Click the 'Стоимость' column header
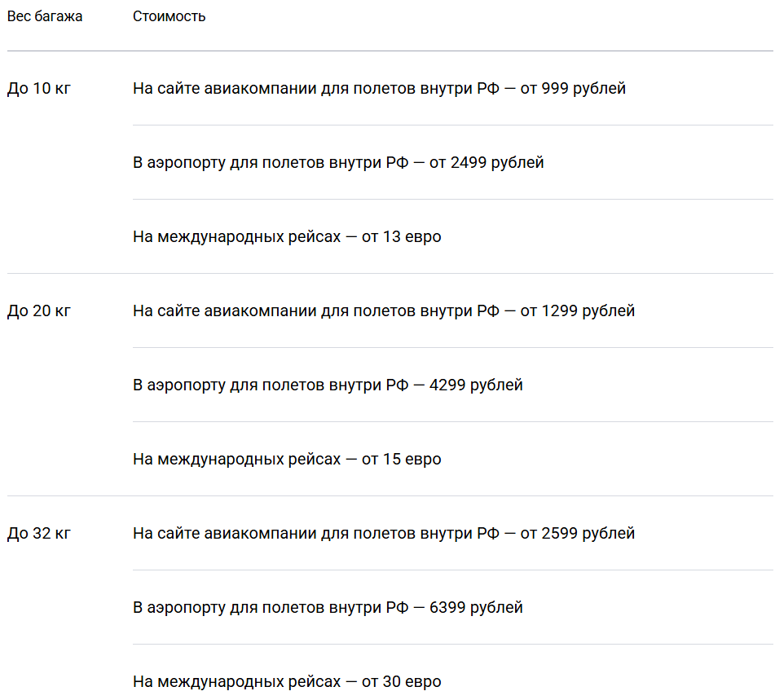Viewport: 775px width, 700px height. (x=169, y=16)
